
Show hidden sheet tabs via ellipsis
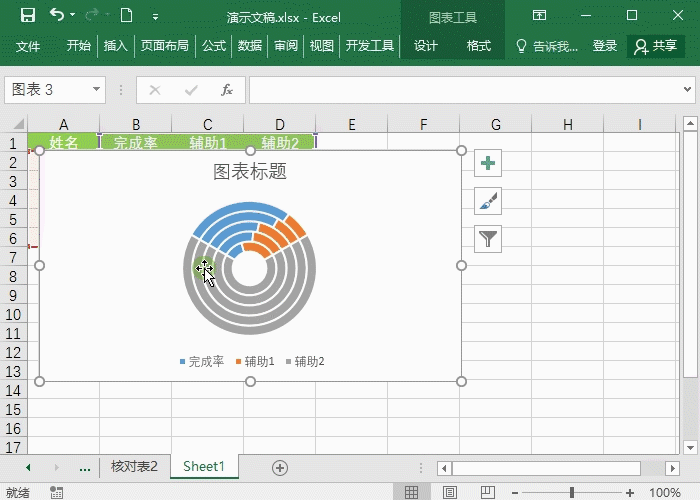(84, 468)
